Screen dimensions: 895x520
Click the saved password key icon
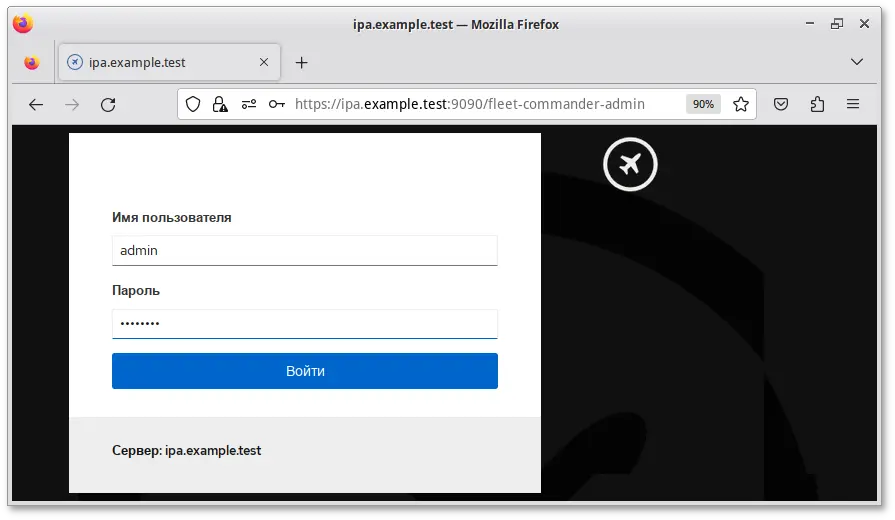pyautogui.click(x=276, y=104)
